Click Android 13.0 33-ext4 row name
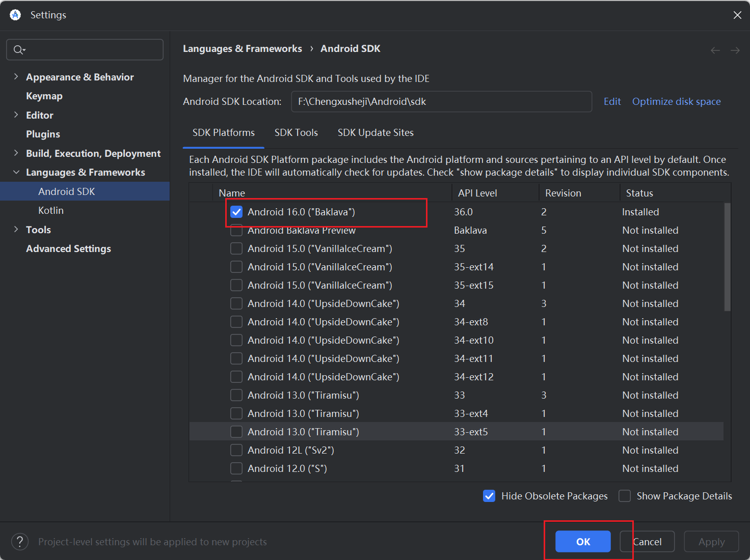750x560 pixels. tap(303, 413)
